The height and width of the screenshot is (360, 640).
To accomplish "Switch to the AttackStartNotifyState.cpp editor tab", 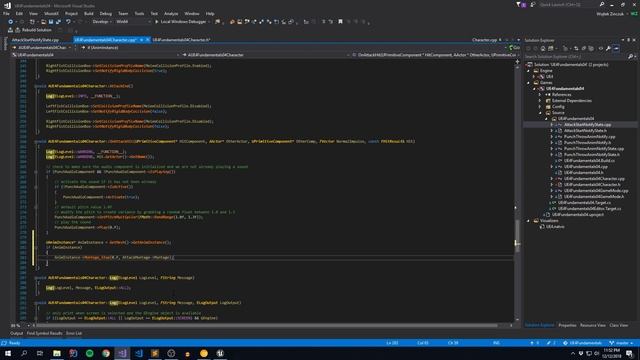I will click(x=36, y=40).
